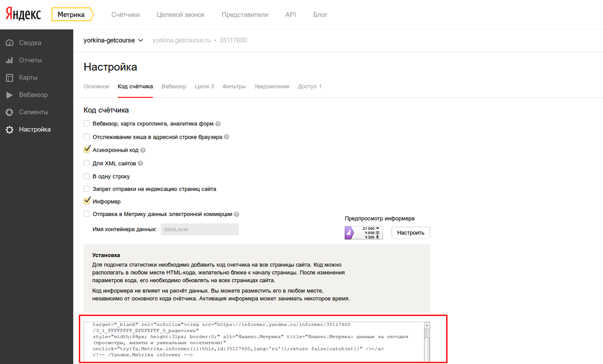This screenshot has width=603, height=364.
Task: Check Запрет отправки на индексацию checkbox
Action: [87, 189]
